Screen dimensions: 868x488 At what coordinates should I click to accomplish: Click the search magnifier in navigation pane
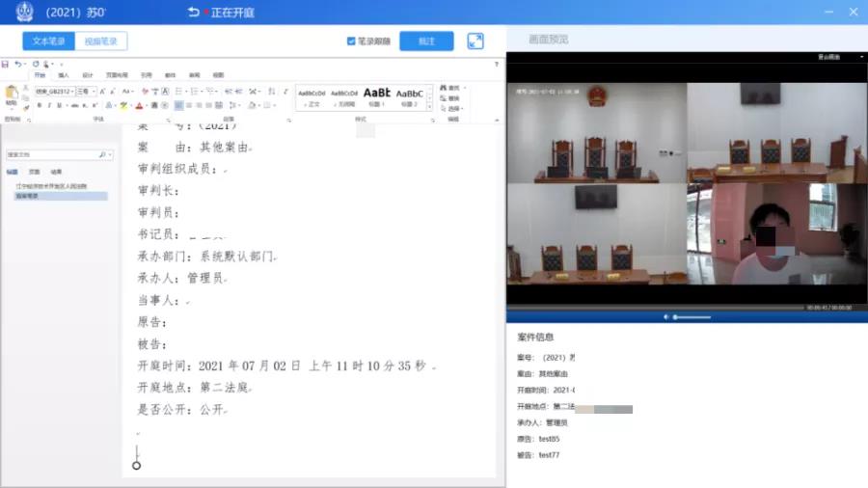pos(102,154)
